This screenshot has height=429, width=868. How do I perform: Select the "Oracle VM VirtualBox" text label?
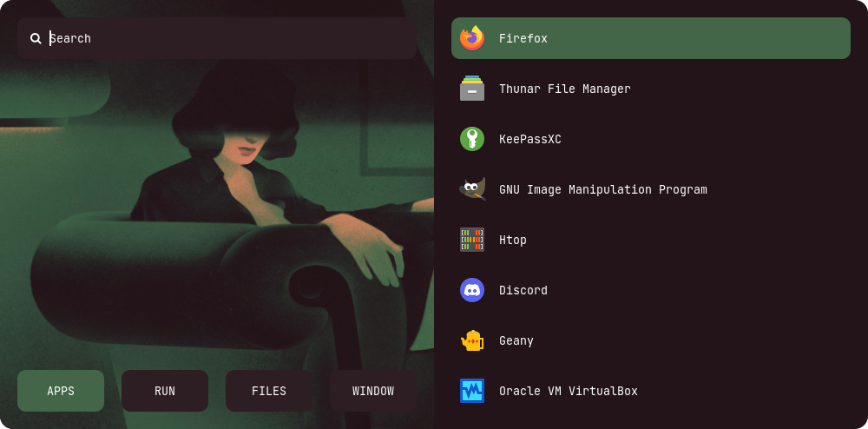pos(568,391)
